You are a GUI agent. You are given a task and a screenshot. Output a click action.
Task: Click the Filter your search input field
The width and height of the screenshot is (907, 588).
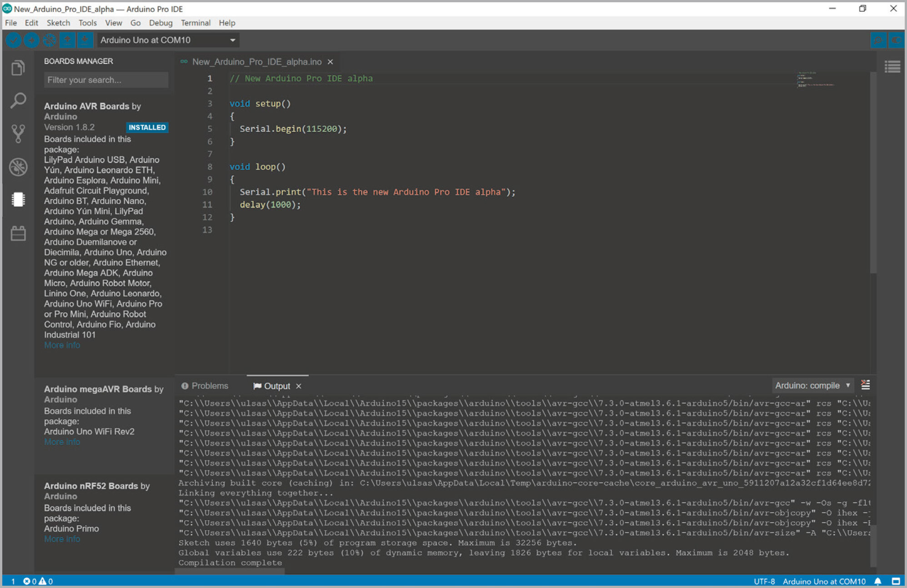click(105, 80)
